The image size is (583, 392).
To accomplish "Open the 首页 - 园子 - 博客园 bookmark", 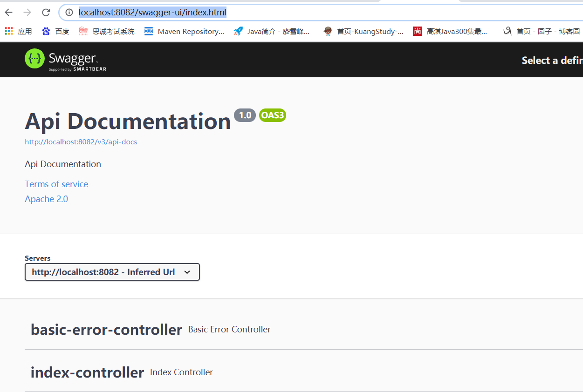I will (x=542, y=31).
